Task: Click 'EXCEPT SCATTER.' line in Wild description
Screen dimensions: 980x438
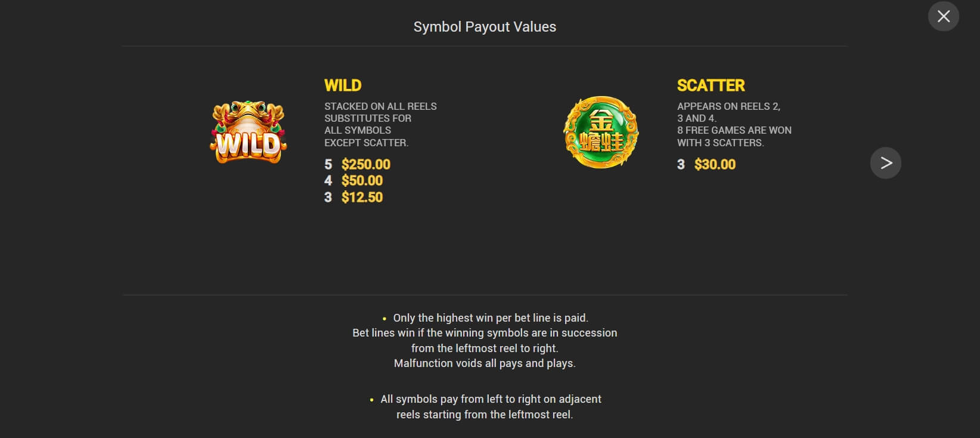Action: [x=366, y=143]
